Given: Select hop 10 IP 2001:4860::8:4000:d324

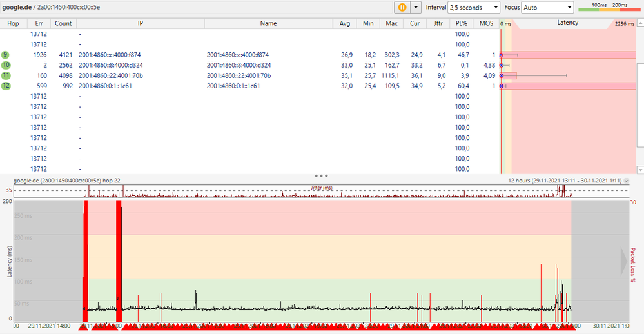Looking at the screenshot, I should pyautogui.click(x=110, y=65).
